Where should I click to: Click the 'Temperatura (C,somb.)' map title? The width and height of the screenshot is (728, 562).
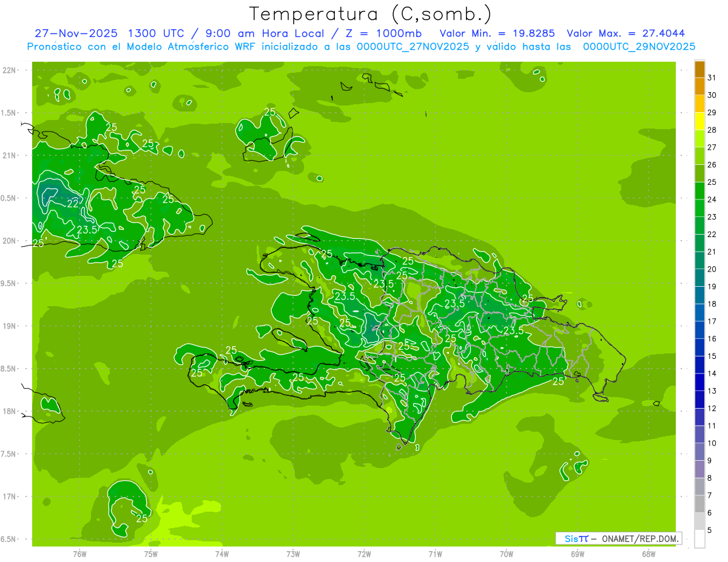370,13
